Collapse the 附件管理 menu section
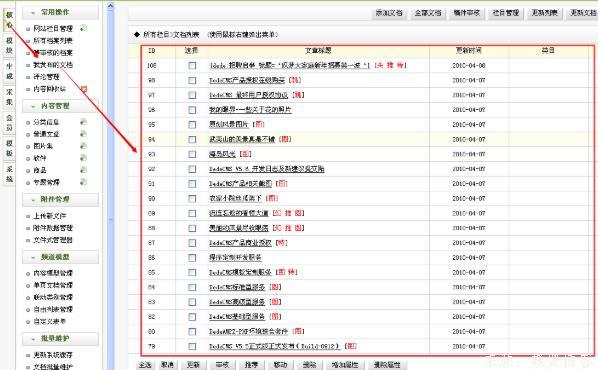 click(60, 199)
